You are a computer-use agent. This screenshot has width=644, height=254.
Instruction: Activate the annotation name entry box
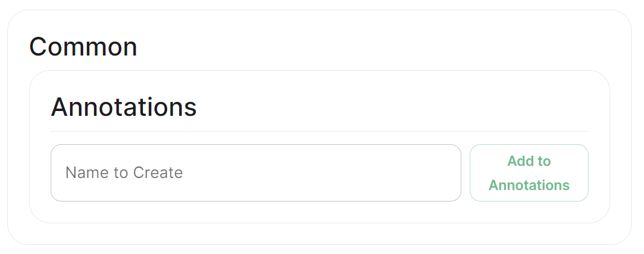[256, 173]
